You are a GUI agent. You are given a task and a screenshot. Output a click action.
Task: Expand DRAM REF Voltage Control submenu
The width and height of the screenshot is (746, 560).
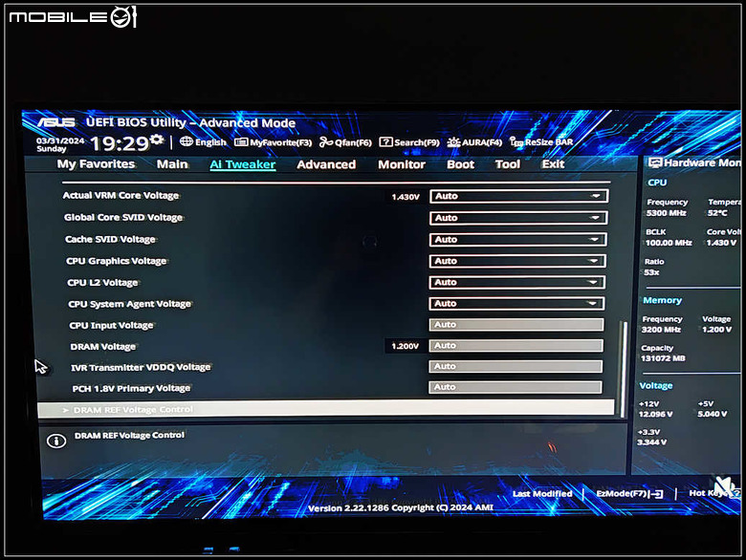coord(326,409)
